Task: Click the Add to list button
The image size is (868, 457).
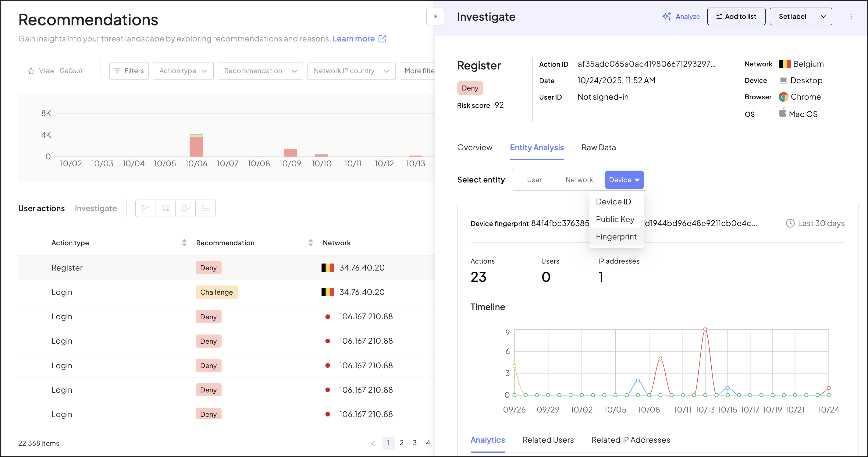Action: (736, 16)
